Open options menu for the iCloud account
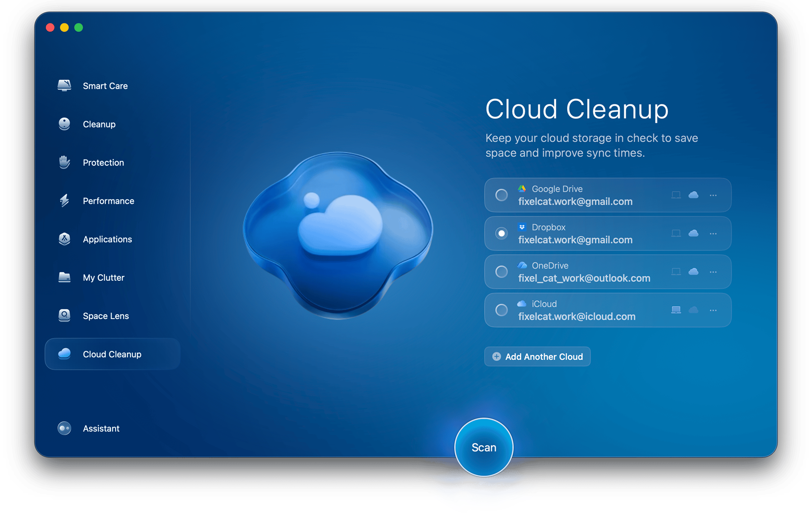 pyautogui.click(x=713, y=310)
